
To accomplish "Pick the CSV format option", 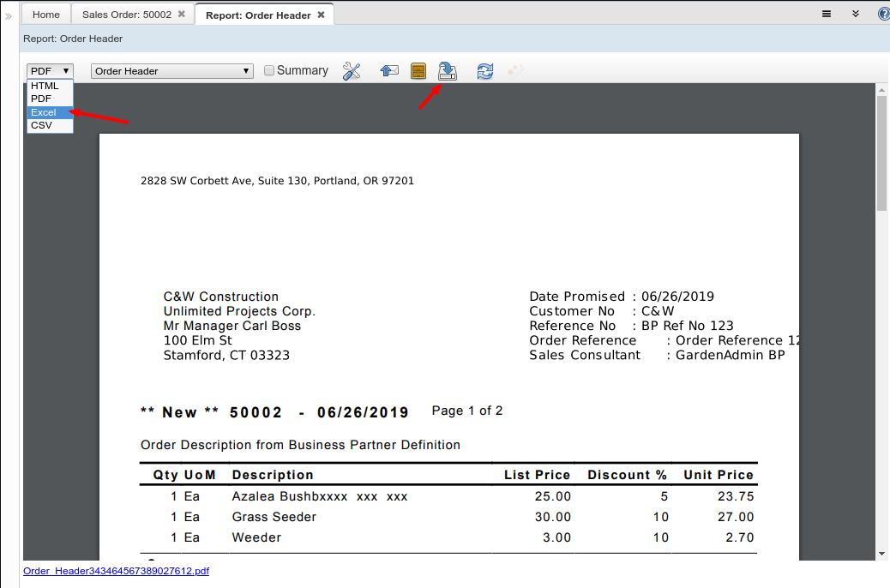I will 41,125.
